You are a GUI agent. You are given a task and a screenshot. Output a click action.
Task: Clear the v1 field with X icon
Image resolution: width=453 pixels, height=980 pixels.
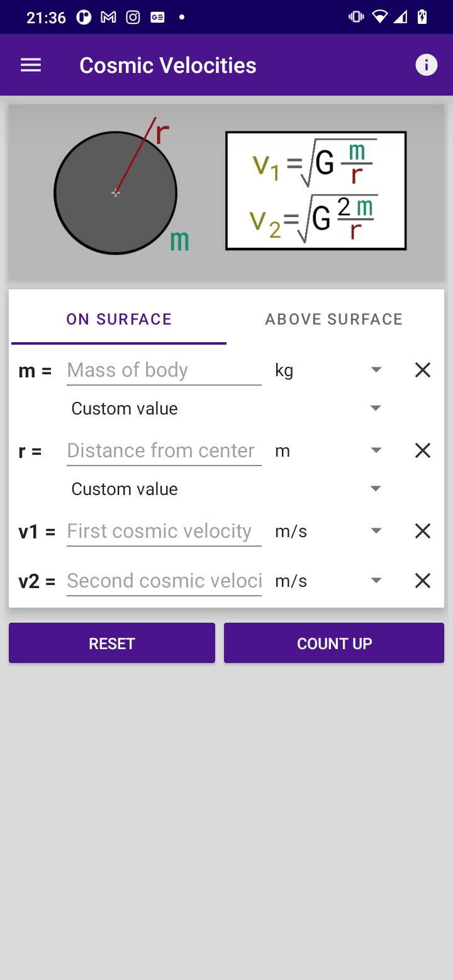click(x=423, y=531)
